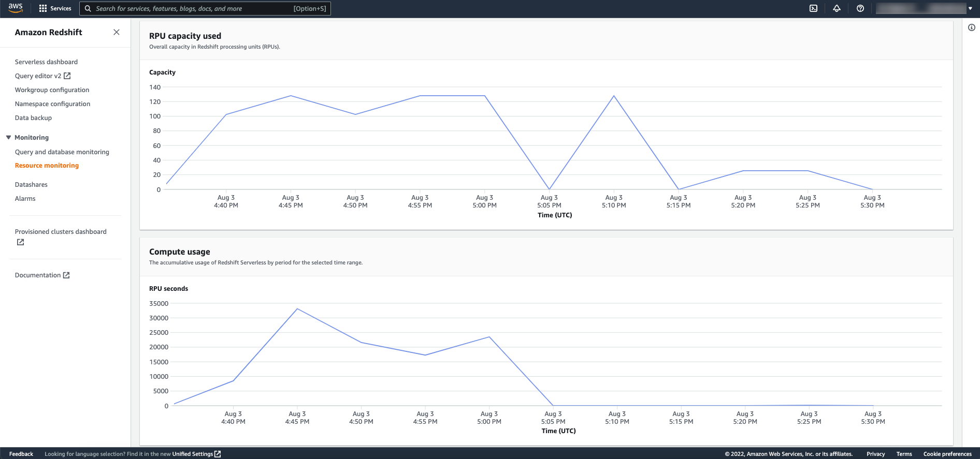Click the search magnifier icon

click(88, 8)
